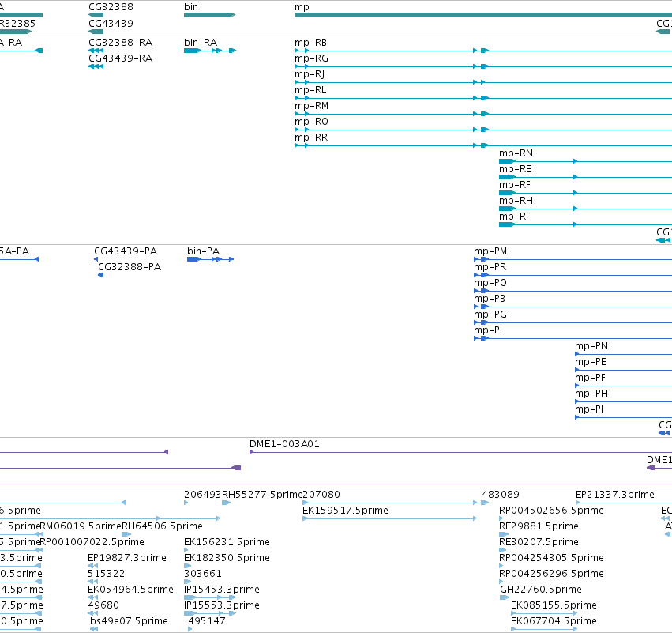This screenshot has width=672, height=633.
Task: Open transcript mp-RN
Action: [x=516, y=153]
